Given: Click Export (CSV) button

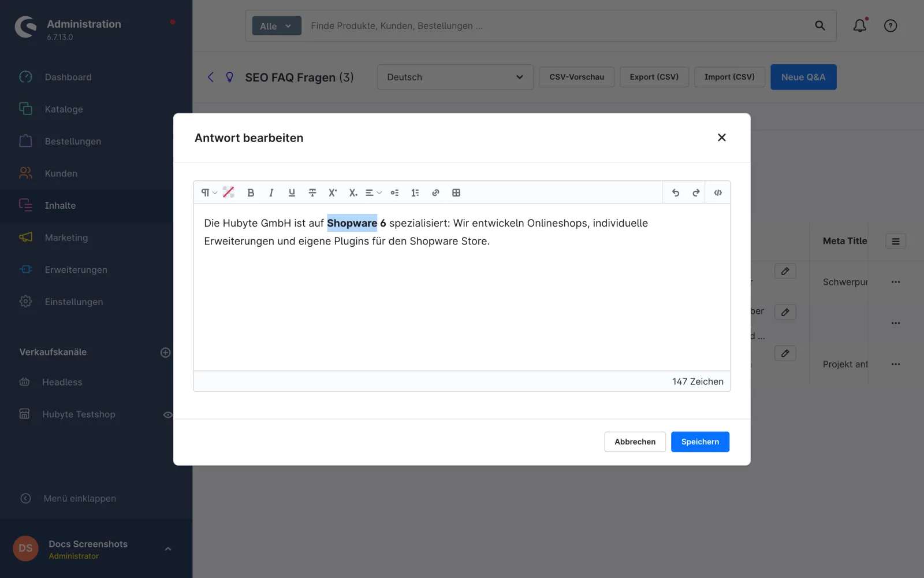Looking at the screenshot, I should tap(654, 77).
